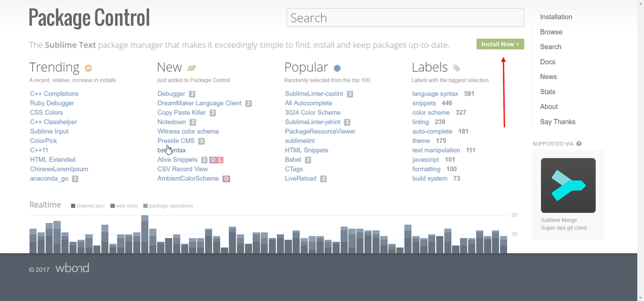This screenshot has height=301, width=644.
Task: Open the bst-syntax package link
Action: (172, 150)
